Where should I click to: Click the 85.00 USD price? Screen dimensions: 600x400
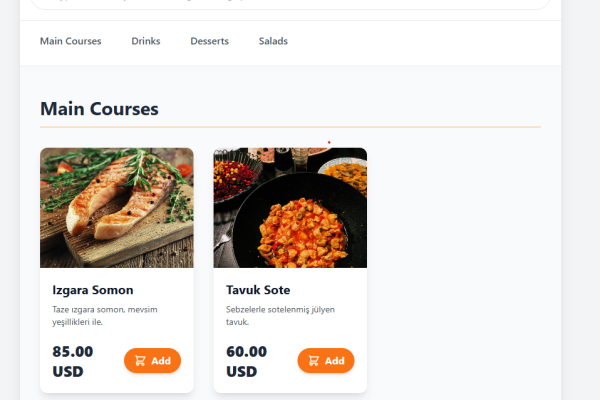click(x=73, y=361)
